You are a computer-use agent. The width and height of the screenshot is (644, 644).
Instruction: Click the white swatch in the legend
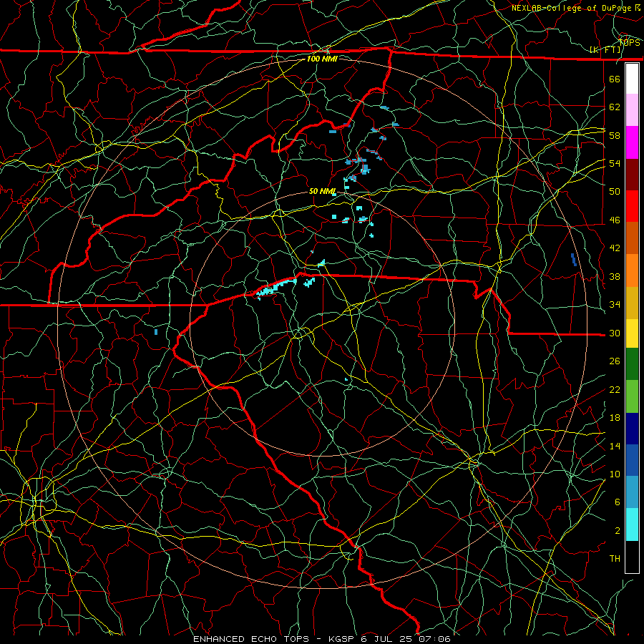point(632,79)
